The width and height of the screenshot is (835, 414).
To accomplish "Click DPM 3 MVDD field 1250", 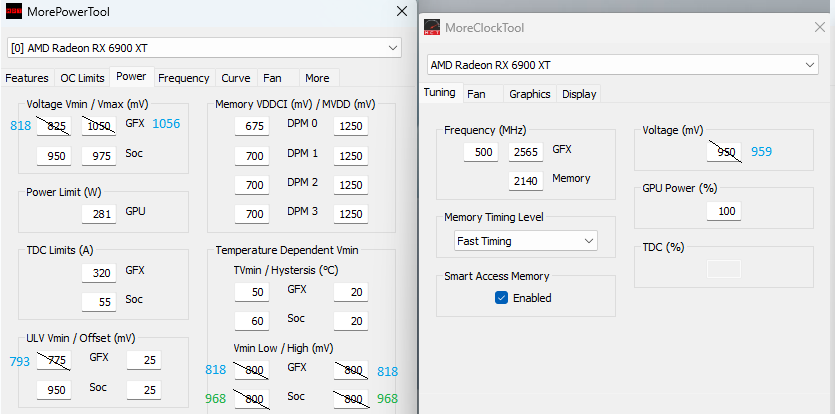I will point(351,214).
